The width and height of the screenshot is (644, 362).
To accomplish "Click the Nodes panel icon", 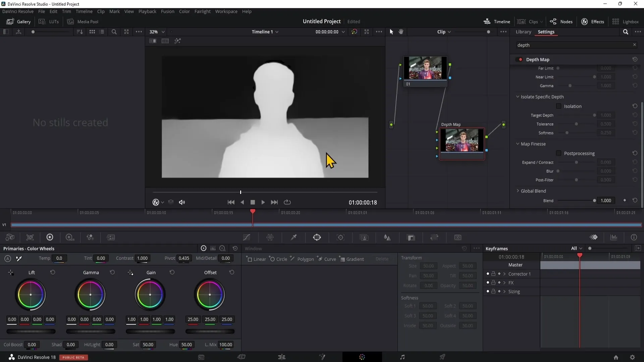I will click(554, 21).
